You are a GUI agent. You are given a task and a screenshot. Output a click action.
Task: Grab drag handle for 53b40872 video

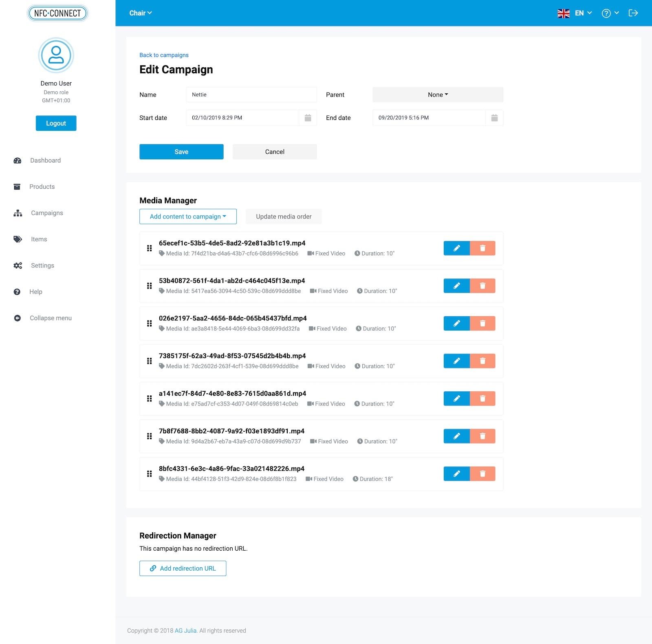click(149, 286)
